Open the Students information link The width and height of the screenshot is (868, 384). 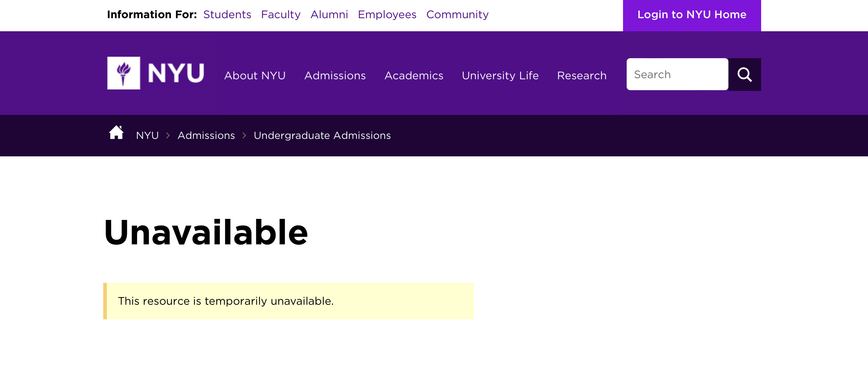[227, 15]
